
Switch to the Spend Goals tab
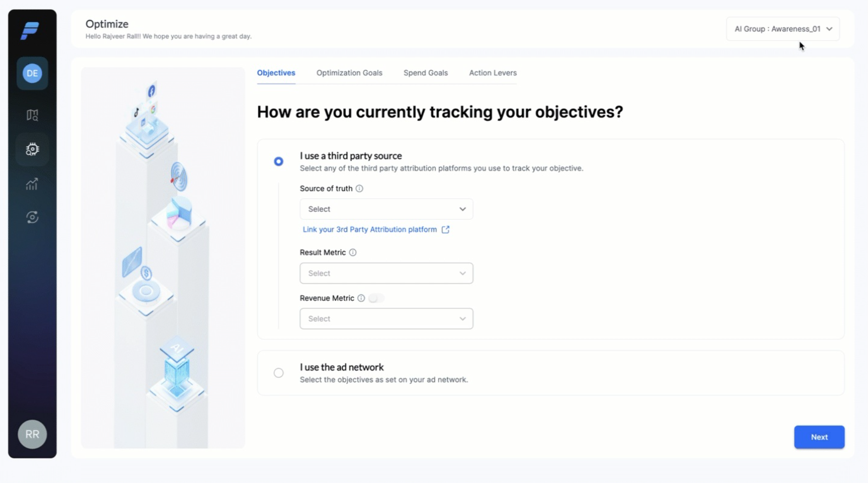[426, 73]
